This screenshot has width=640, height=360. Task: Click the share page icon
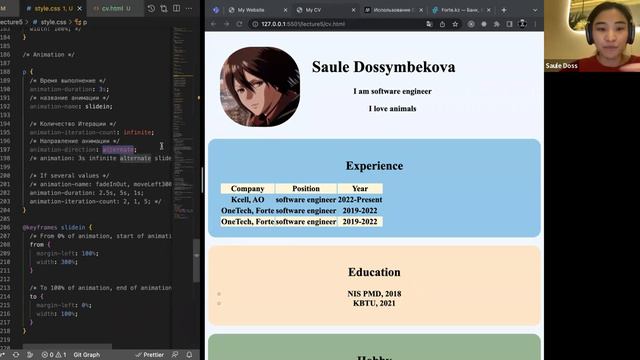click(x=442, y=24)
